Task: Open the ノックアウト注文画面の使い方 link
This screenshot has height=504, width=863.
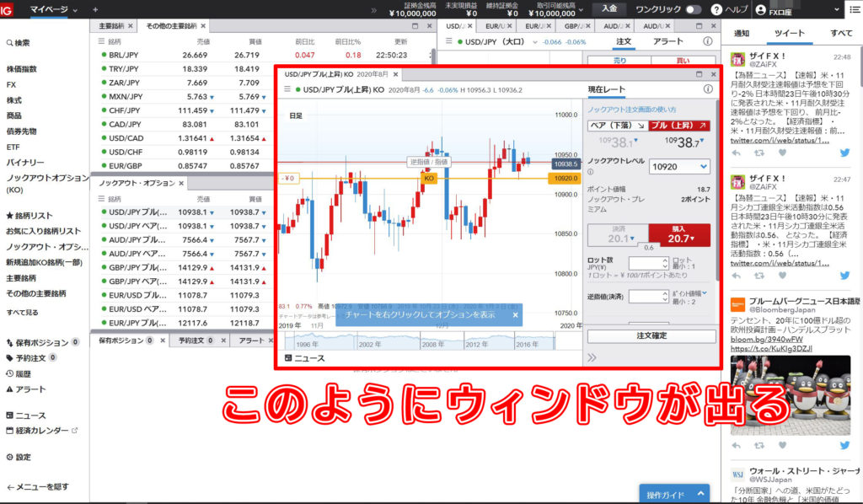Action: (632, 110)
